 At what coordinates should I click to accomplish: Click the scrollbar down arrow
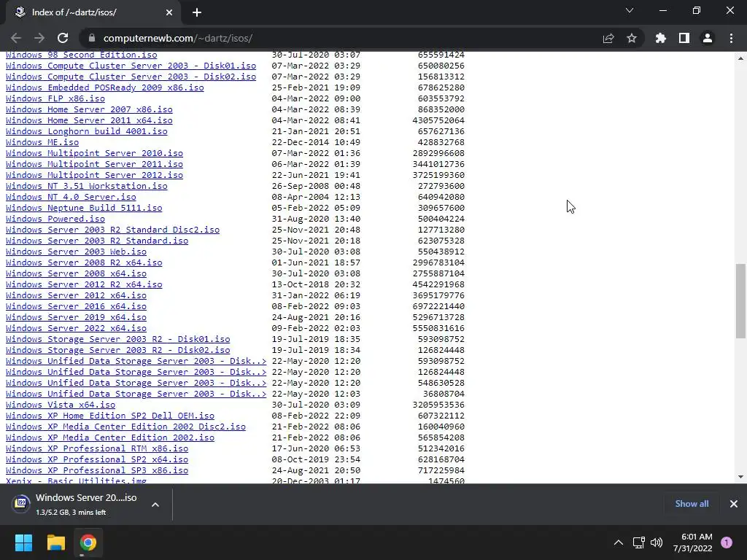coord(740,477)
